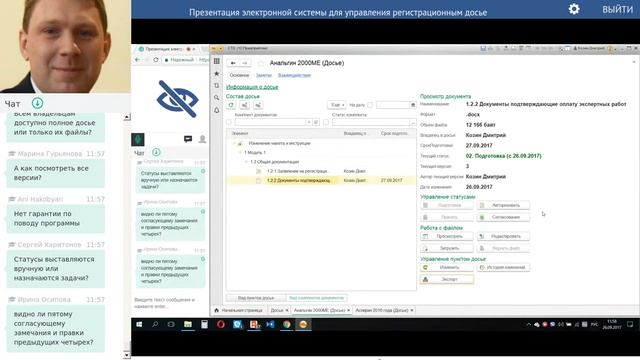
Task: Open Task View on the taskbar
Action: [171, 324]
